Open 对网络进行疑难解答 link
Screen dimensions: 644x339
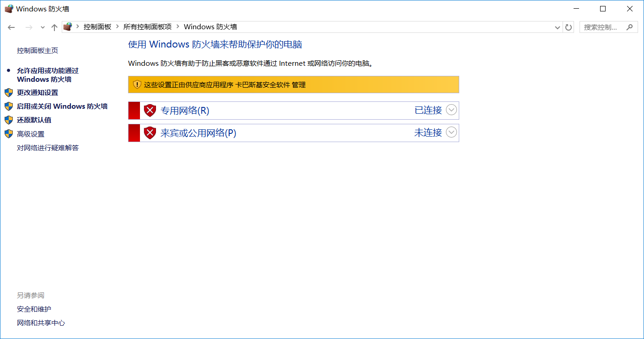pyautogui.click(x=48, y=148)
